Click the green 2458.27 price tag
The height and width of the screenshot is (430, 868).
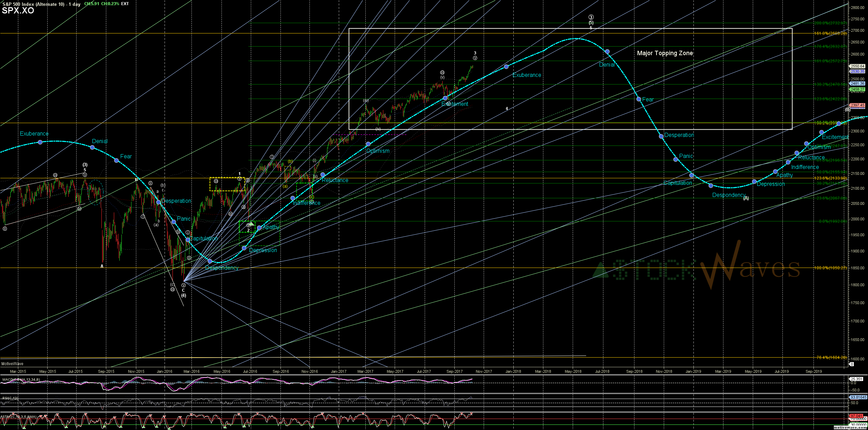(857, 89)
